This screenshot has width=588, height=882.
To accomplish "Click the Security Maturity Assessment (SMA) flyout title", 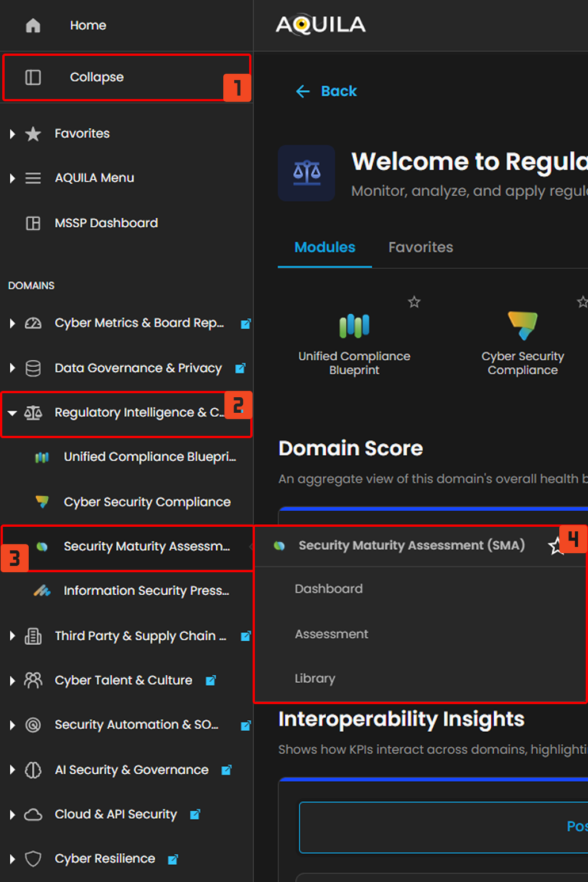I will tap(411, 545).
